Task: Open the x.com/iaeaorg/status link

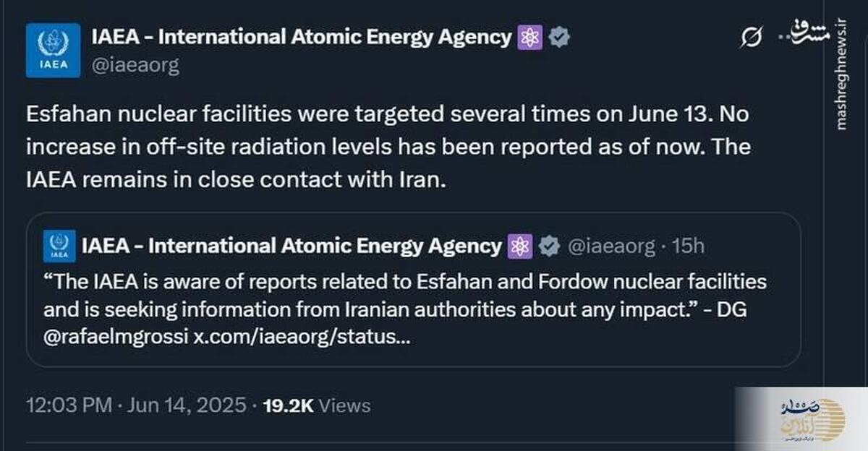Action: pyautogui.click(x=302, y=337)
